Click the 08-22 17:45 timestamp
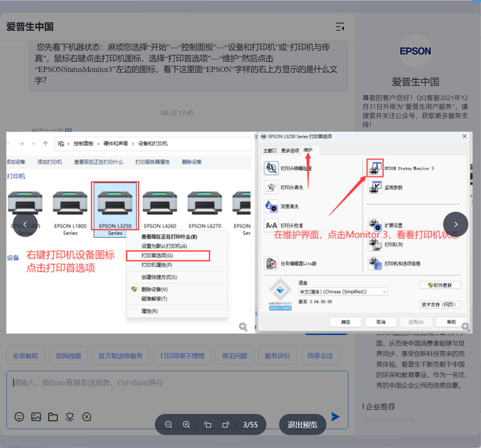The width and height of the screenshot is (481, 448). [177, 113]
